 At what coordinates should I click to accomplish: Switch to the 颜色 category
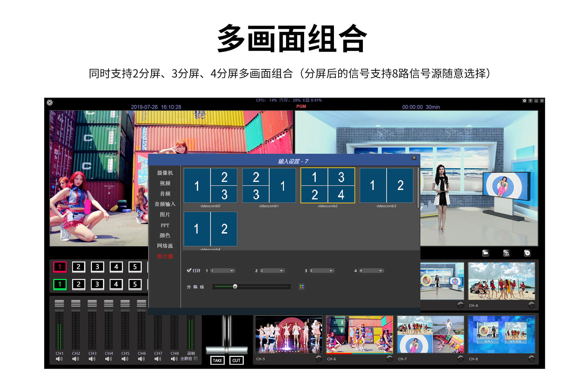tap(165, 235)
